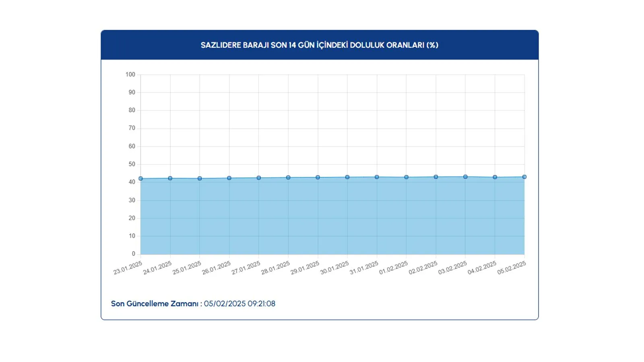Click the 29.01.2025 data point marker
This screenshot has height=362, width=644.
[318, 177]
